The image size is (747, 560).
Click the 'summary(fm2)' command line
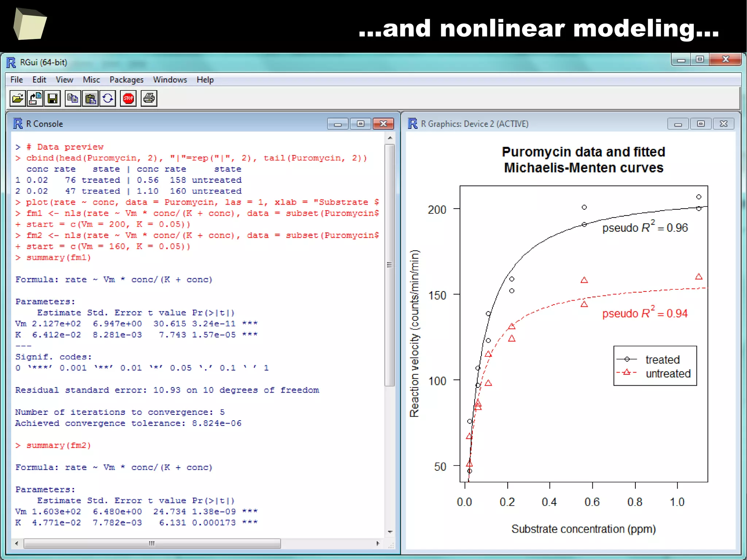(x=53, y=445)
